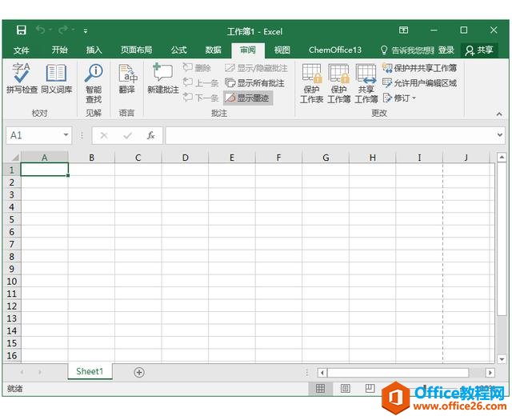512x420 pixels.
Task: Select column D header
Action: (185, 158)
